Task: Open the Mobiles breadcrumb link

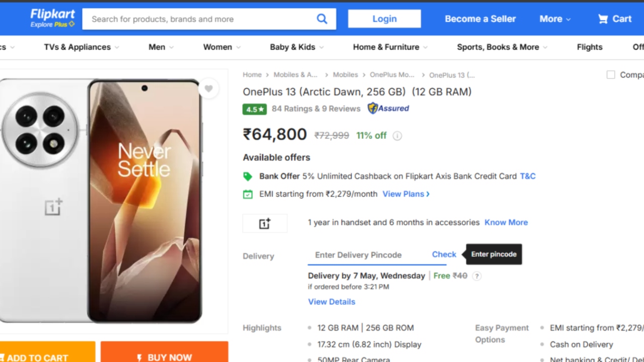Action: [345, 75]
